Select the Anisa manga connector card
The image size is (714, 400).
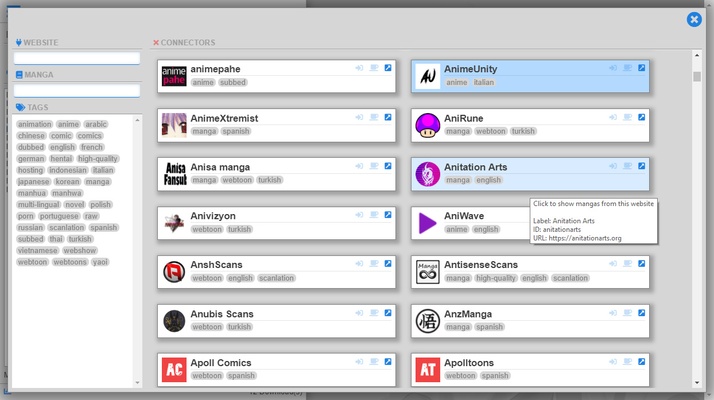click(x=276, y=174)
